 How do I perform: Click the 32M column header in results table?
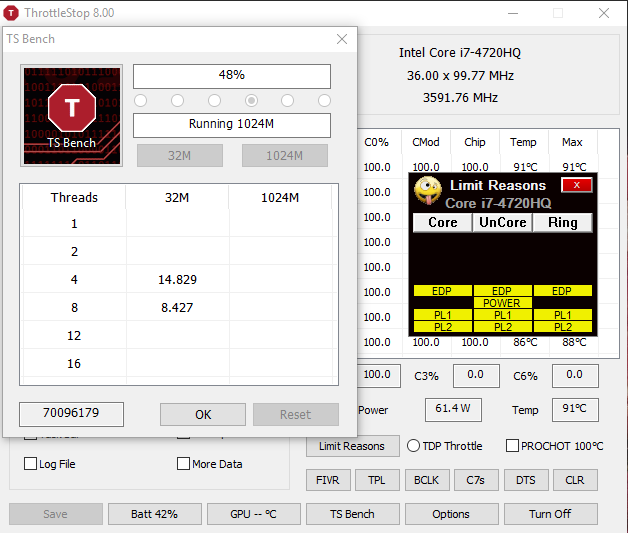[177, 197]
